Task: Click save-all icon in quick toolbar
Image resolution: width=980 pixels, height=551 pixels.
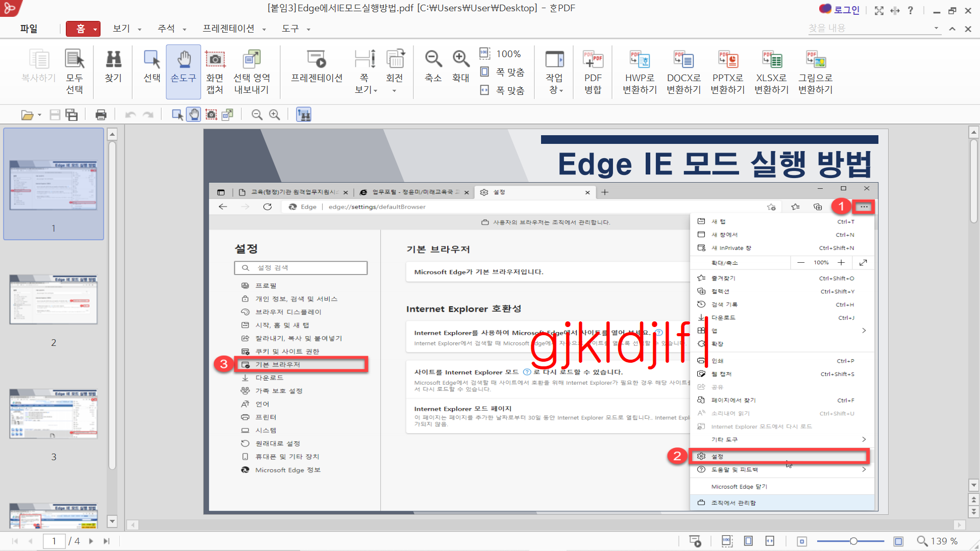Action: (72, 115)
